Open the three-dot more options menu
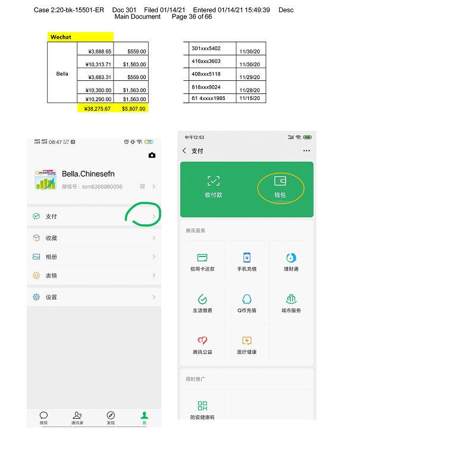This screenshot has width=463, height=476. tap(306, 151)
